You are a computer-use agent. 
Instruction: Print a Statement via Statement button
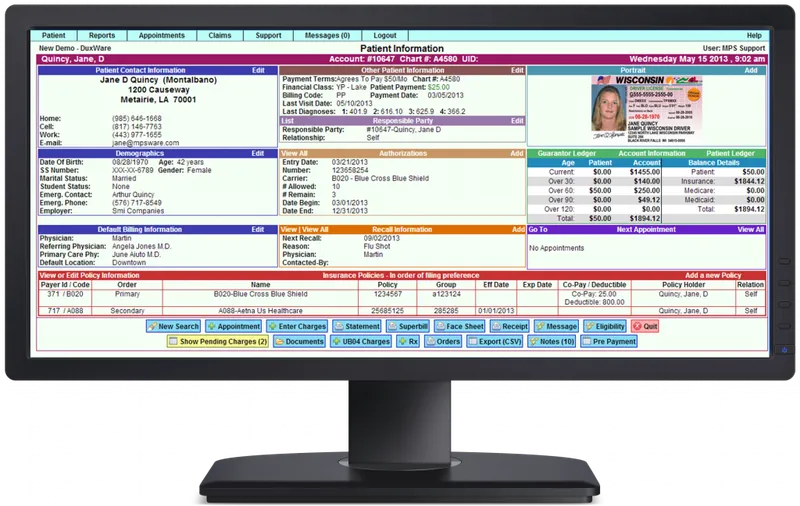click(x=357, y=326)
